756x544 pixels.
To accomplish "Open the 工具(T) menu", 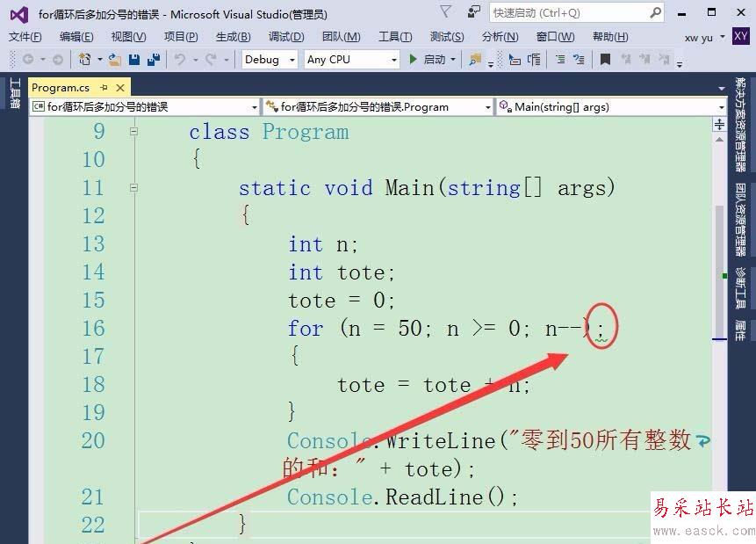I will tap(395, 37).
